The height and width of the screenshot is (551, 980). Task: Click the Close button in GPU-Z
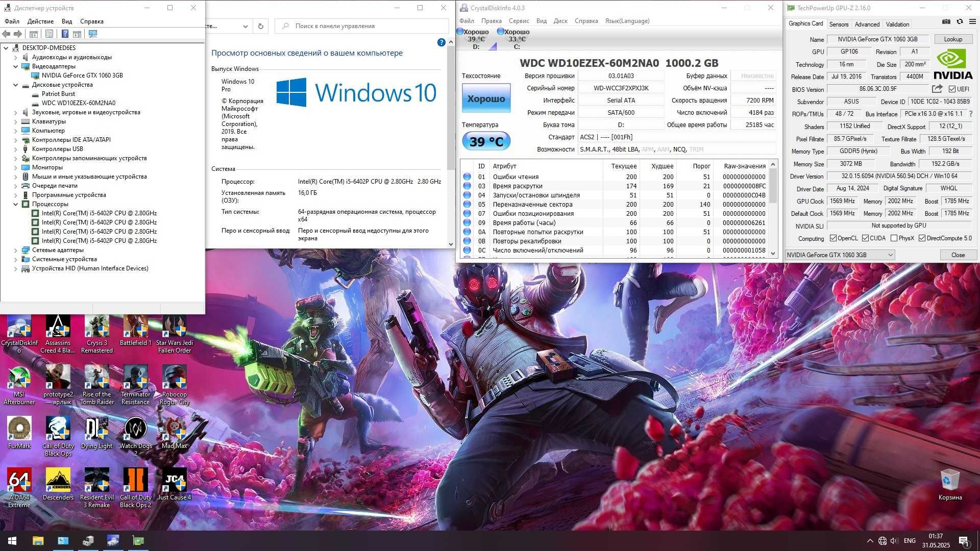click(958, 255)
